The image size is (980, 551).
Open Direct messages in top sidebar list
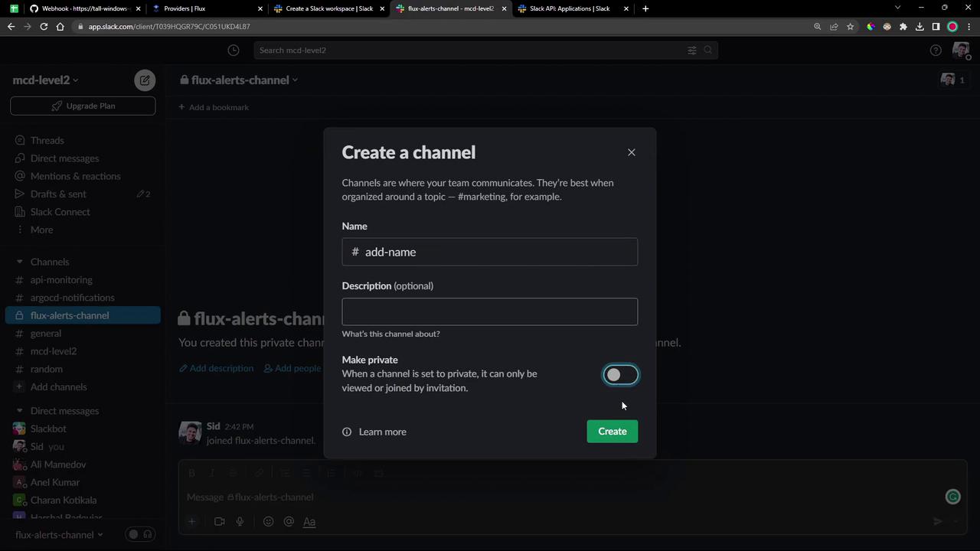[64, 158]
